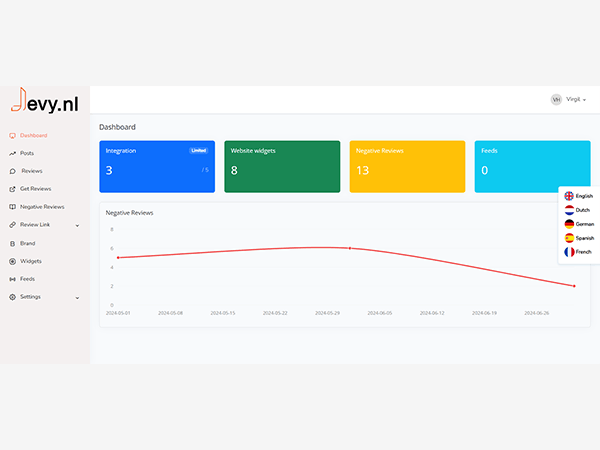Click the Posts trend-line icon
The width and height of the screenshot is (600, 450).
tap(13, 153)
